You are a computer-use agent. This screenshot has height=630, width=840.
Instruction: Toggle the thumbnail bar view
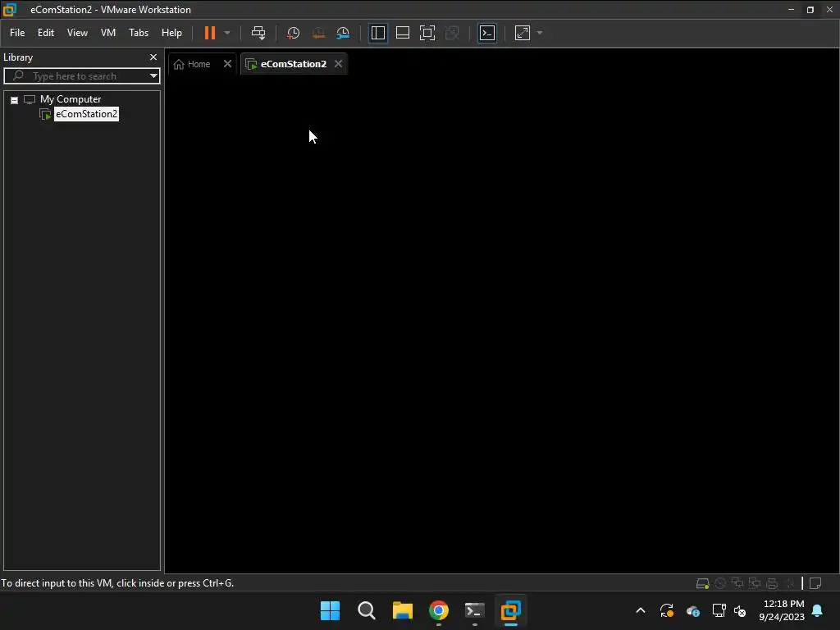[x=402, y=33]
